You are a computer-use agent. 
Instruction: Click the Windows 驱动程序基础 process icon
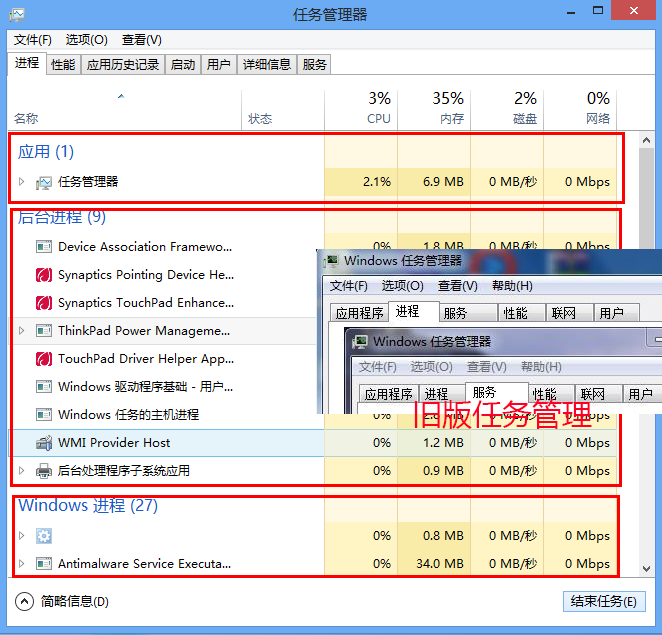point(44,387)
